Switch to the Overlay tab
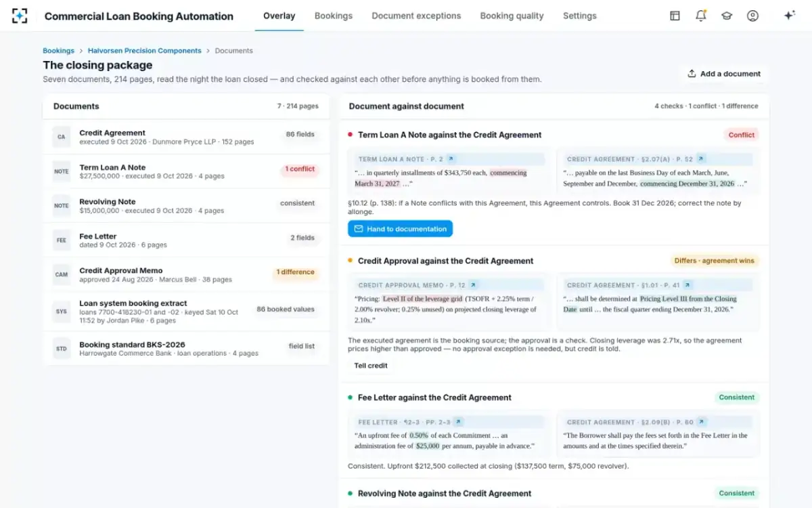The image size is (812, 508). 279,16
